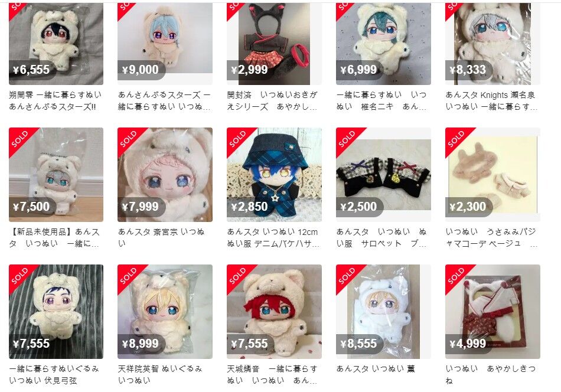Click title link あんスタ いつぬい 薫
561x392 pixels.
(376, 369)
